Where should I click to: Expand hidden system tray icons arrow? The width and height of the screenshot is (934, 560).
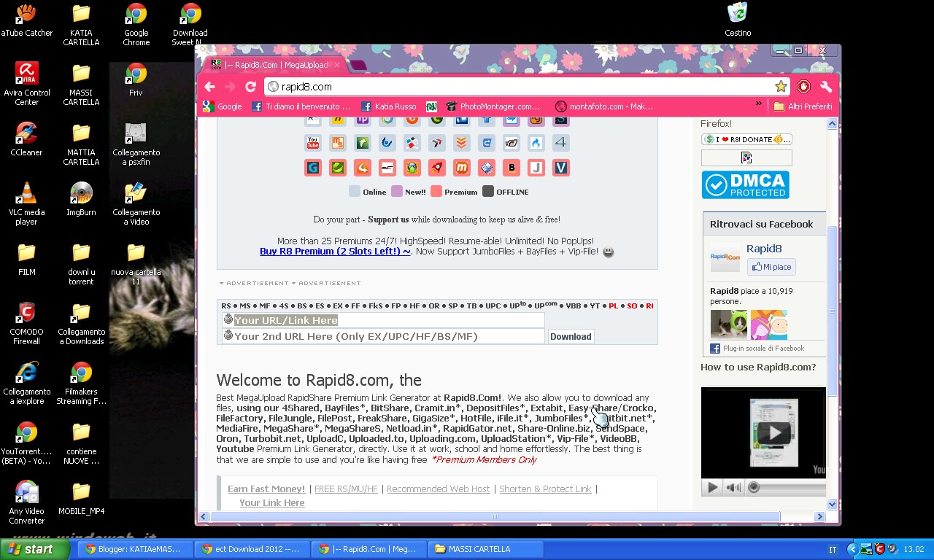point(852,549)
